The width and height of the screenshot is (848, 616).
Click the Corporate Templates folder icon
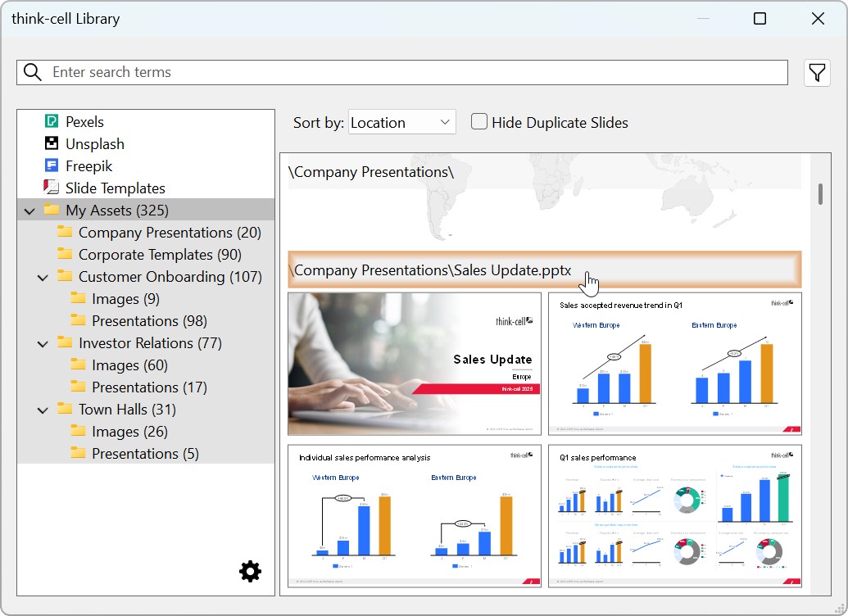click(x=65, y=255)
